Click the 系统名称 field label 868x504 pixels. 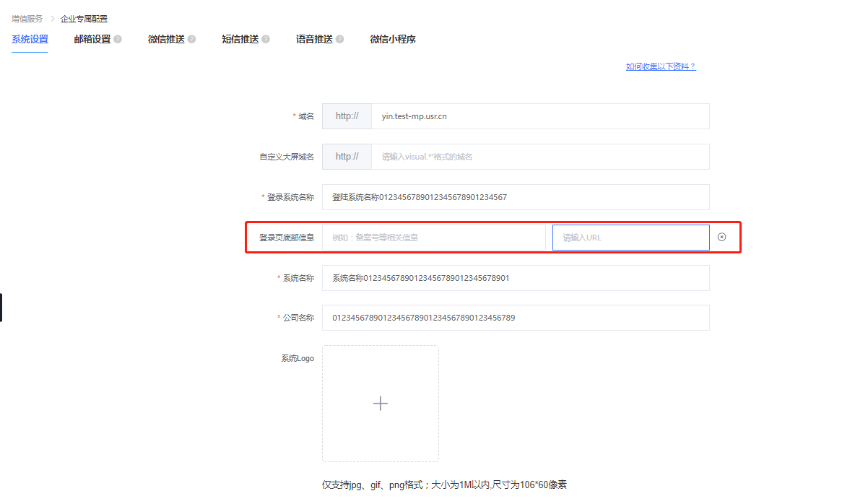tap(298, 278)
